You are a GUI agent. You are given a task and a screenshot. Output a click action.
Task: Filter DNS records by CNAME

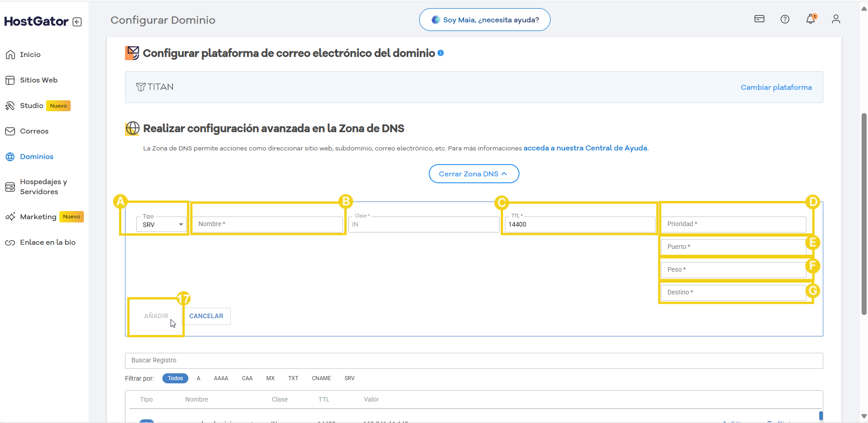coord(321,378)
